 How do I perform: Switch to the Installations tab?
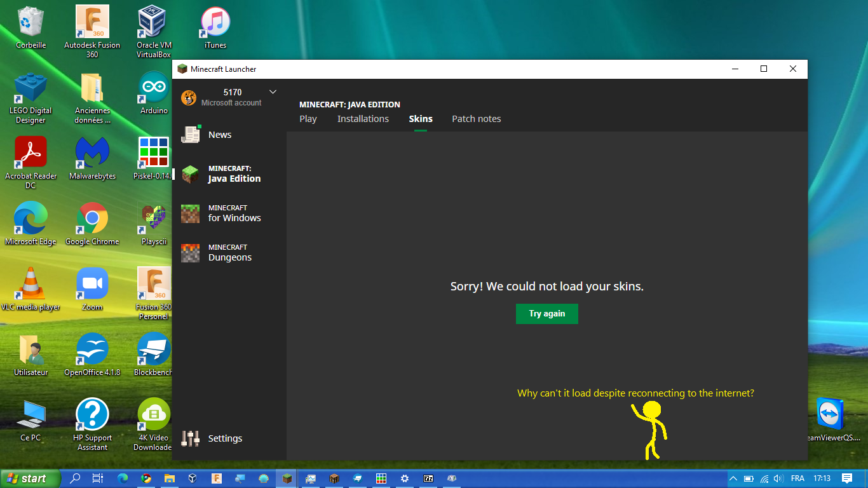point(363,119)
